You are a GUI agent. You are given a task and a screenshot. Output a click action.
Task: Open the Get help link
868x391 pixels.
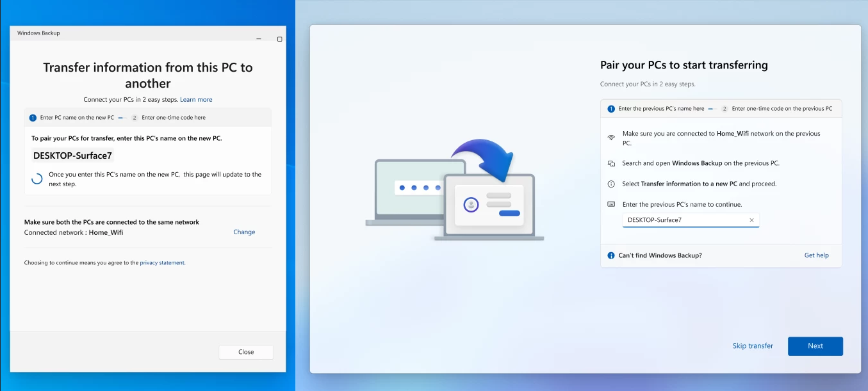tap(816, 255)
